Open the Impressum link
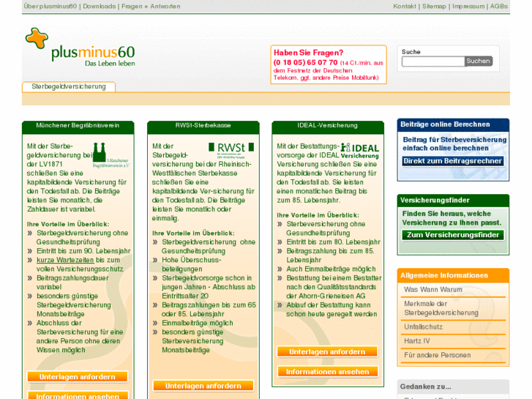Image resolution: width=532 pixels, height=399 pixels. [x=468, y=6]
